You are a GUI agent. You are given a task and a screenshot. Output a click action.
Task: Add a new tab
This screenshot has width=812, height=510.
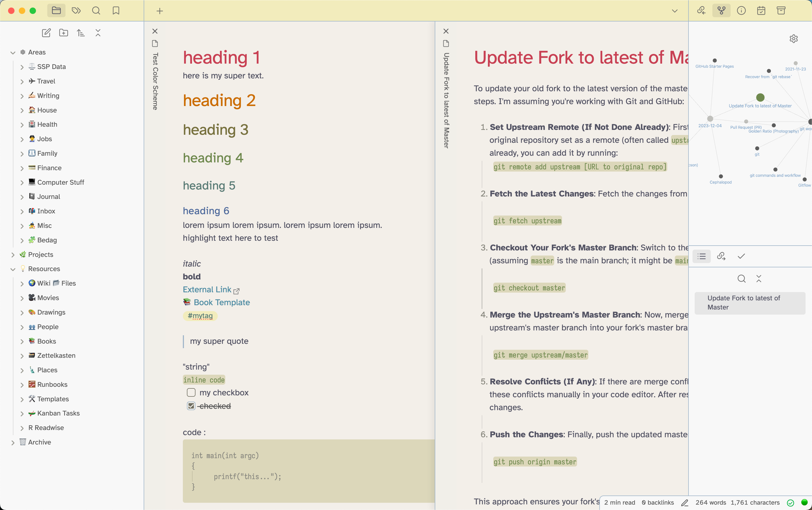[160, 11]
